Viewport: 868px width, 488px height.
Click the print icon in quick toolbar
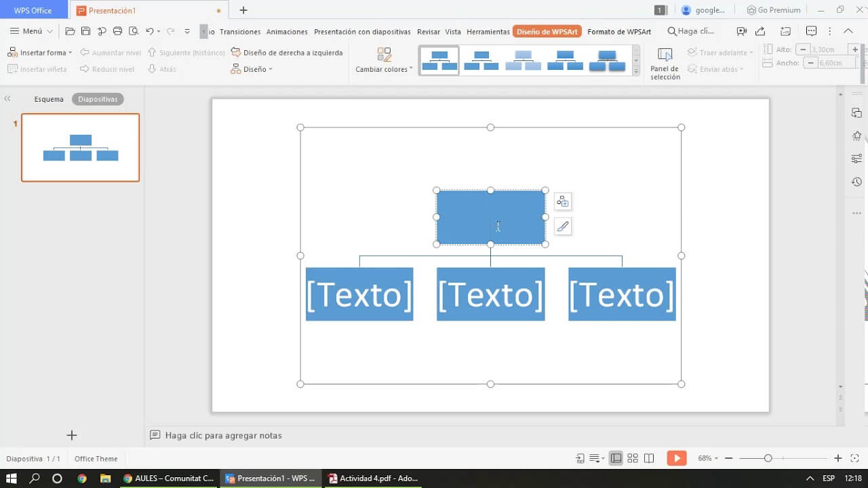(117, 31)
